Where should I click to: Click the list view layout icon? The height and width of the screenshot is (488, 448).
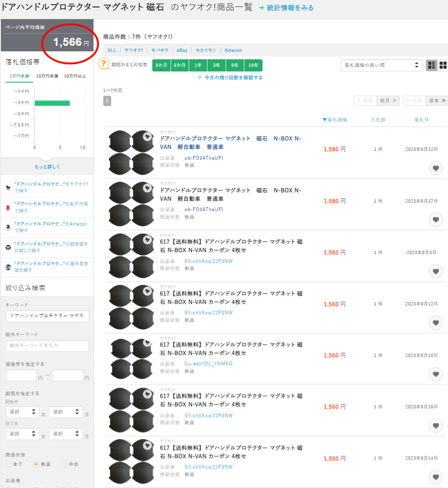coord(431,65)
